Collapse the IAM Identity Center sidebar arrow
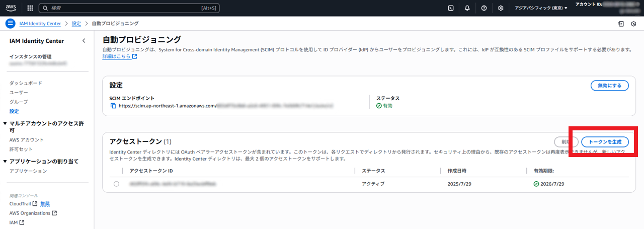 pos(84,41)
